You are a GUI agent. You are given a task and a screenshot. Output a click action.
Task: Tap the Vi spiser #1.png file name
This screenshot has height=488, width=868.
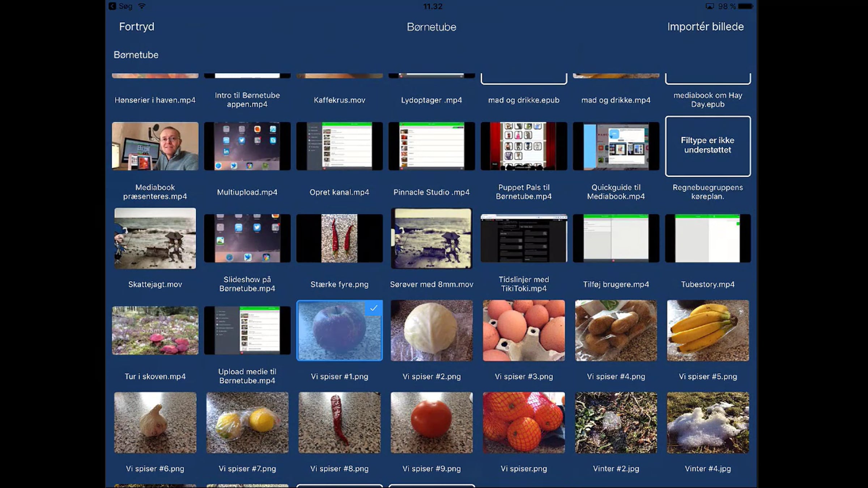tap(339, 377)
